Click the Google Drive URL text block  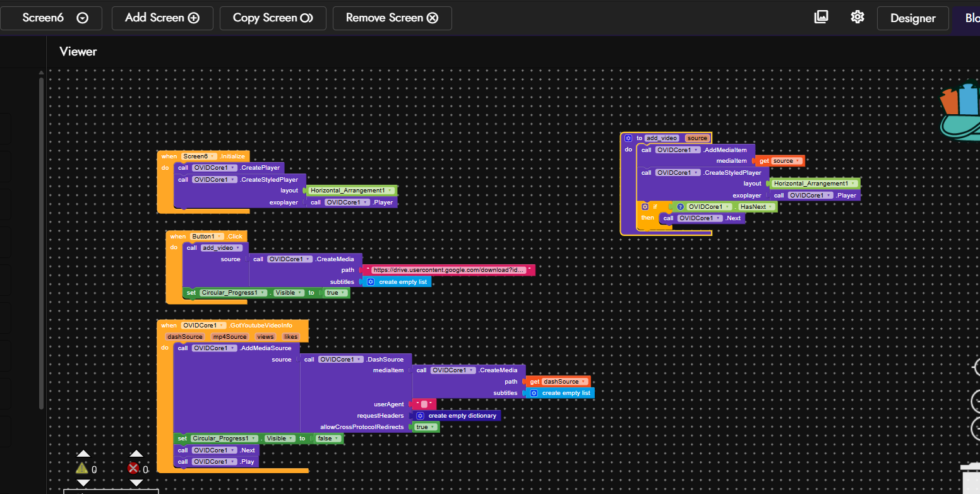(448, 270)
